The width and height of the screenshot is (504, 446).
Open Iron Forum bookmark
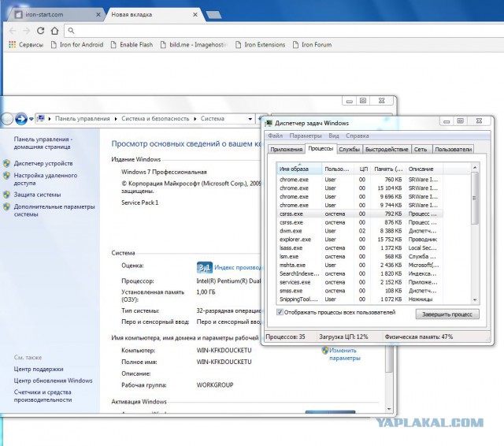tap(312, 45)
